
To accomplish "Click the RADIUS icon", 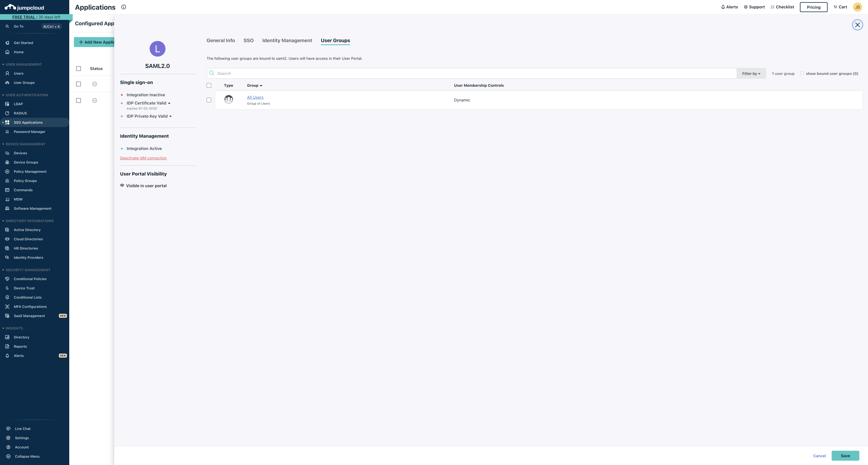I will (x=7, y=113).
